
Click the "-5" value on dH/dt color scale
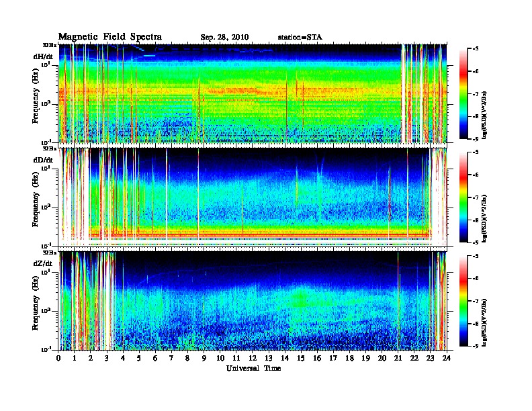click(x=476, y=49)
